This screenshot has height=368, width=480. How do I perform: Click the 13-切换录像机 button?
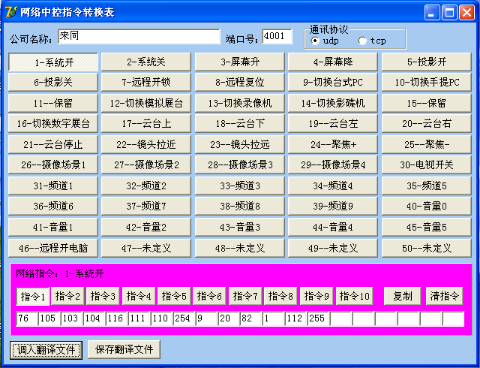tap(240, 103)
